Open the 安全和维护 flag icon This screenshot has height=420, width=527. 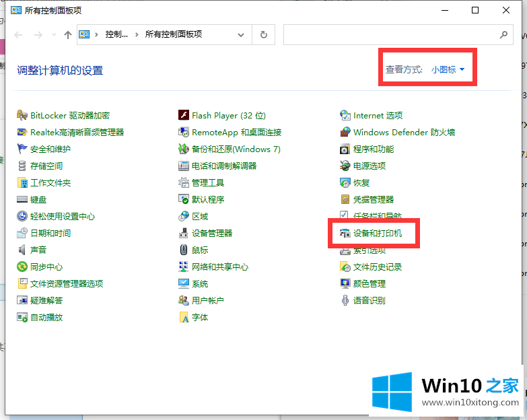pyautogui.click(x=22, y=149)
